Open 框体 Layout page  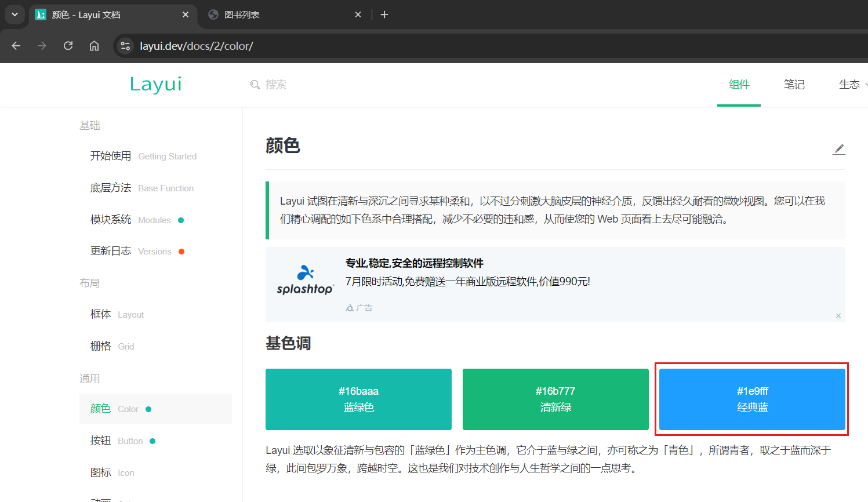click(155, 314)
